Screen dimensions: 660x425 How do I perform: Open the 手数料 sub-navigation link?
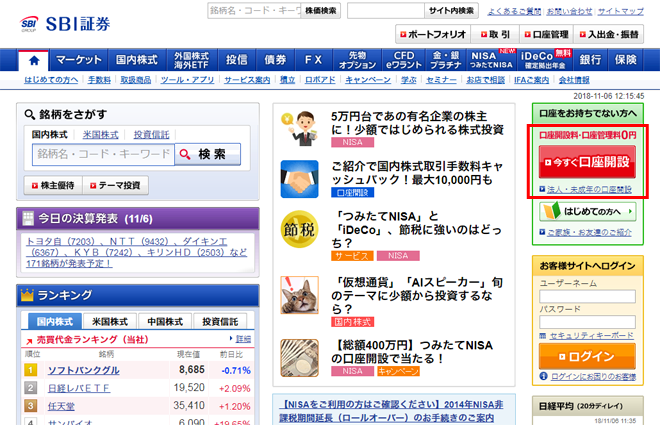coord(99,80)
